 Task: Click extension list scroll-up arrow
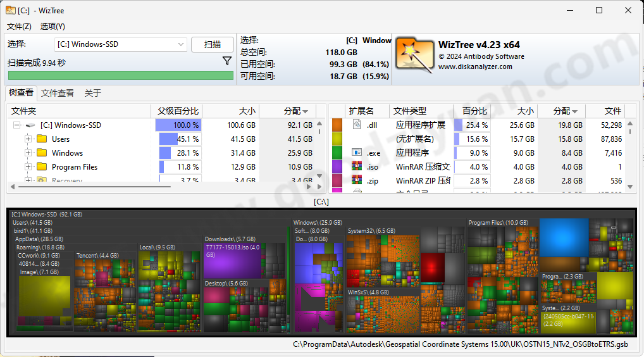coord(631,123)
